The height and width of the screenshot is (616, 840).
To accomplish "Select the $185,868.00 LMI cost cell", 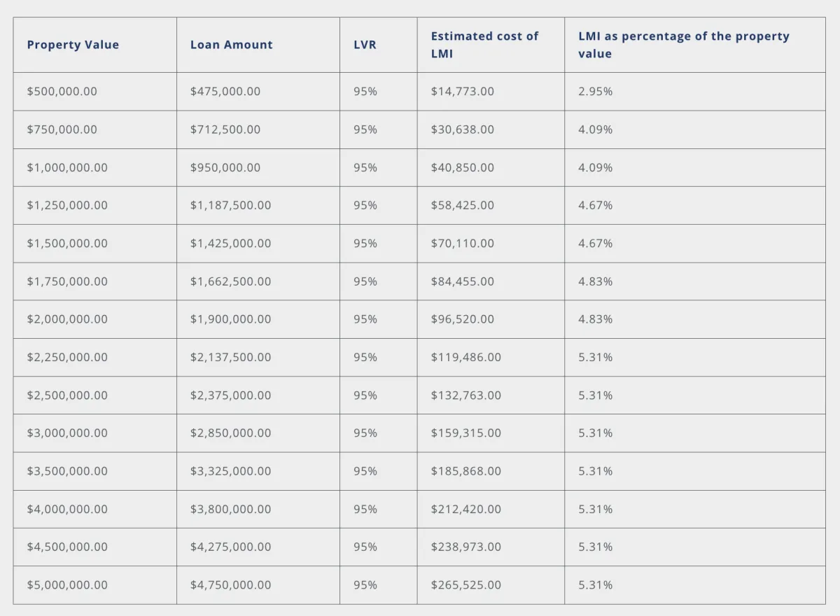I will pyautogui.click(x=465, y=471).
